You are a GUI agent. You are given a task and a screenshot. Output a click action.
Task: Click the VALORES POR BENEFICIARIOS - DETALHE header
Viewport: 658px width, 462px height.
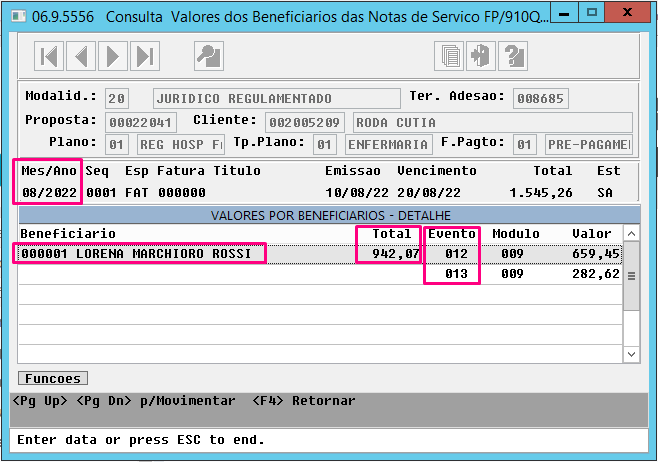[x=331, y=215]
